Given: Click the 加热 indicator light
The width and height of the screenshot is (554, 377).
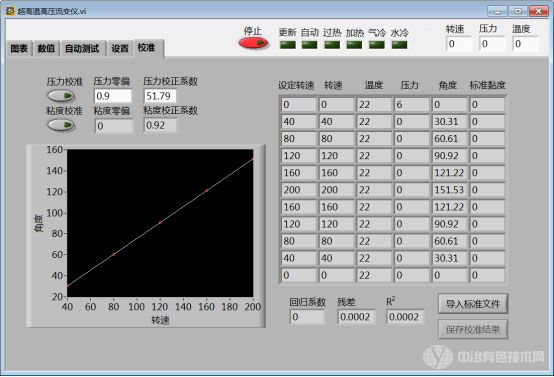Looking at the screenshot, I should [x=354, y=45].
